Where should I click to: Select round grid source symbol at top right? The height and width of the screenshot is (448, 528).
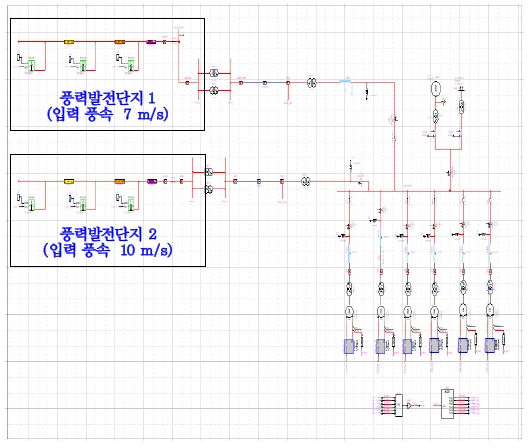[x=436, y=88]
